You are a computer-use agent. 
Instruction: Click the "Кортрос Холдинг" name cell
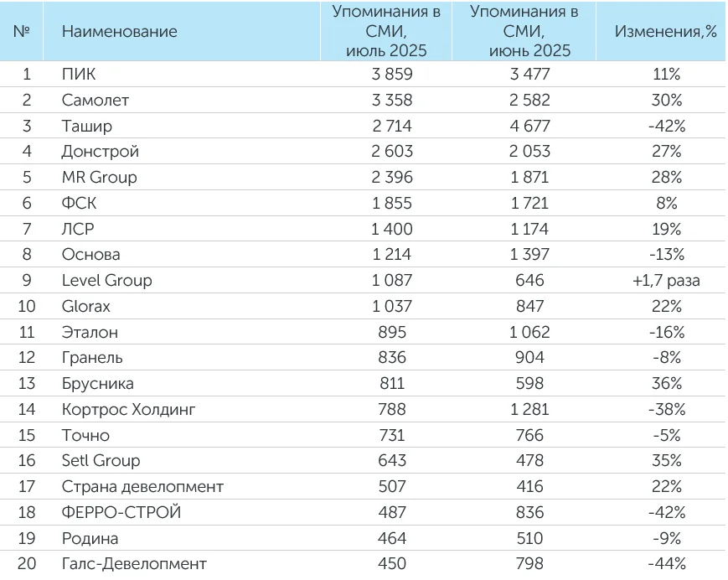click(x=123, y=410)
